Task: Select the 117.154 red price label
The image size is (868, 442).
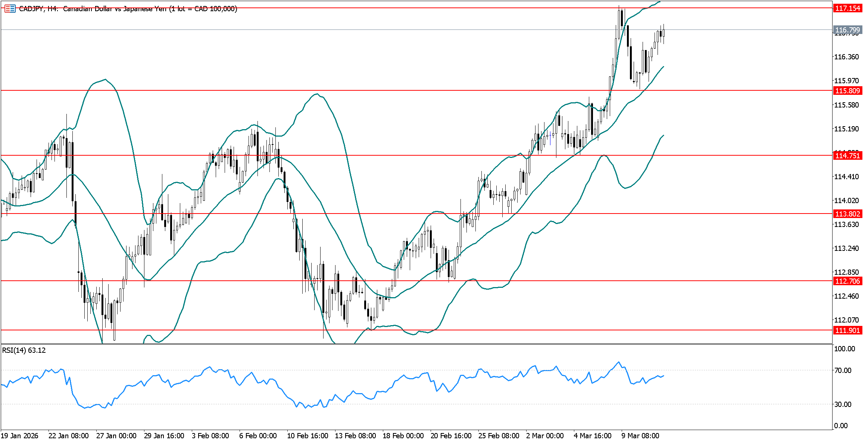Action: 847,8
